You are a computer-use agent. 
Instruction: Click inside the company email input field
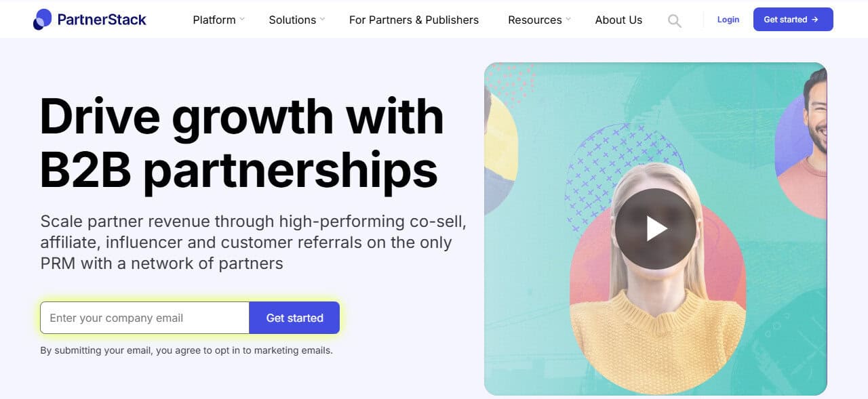click(x=144, y=318)
